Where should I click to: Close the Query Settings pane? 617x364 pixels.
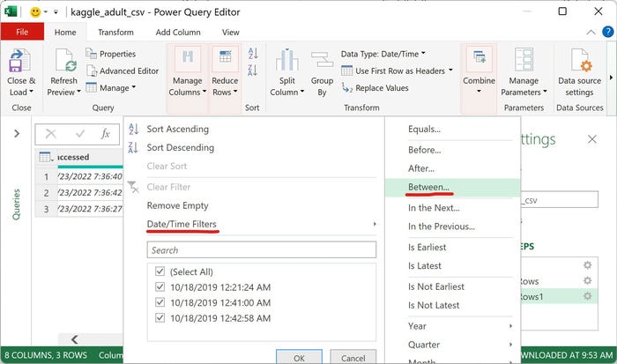pos(592,139)
